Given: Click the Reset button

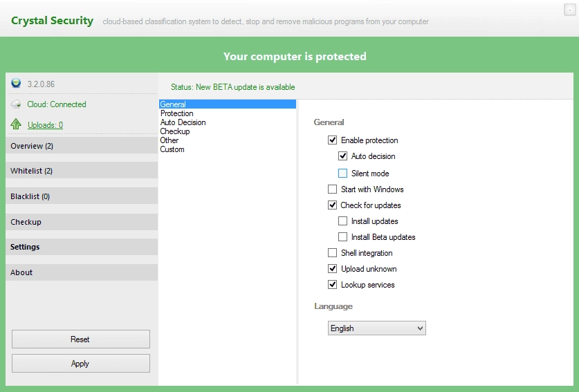Looking at the screenshot, I should (81, 339).
